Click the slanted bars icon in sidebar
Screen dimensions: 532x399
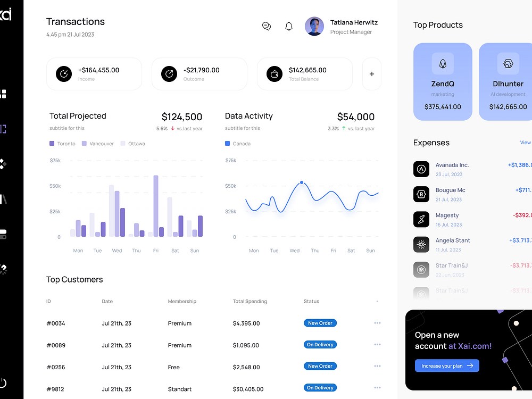pyautogui.click(x=3, y=199)
